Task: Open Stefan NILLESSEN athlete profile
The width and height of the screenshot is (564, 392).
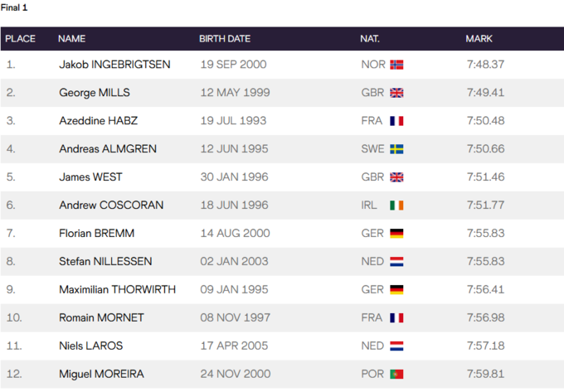Action: pos(105,262)
